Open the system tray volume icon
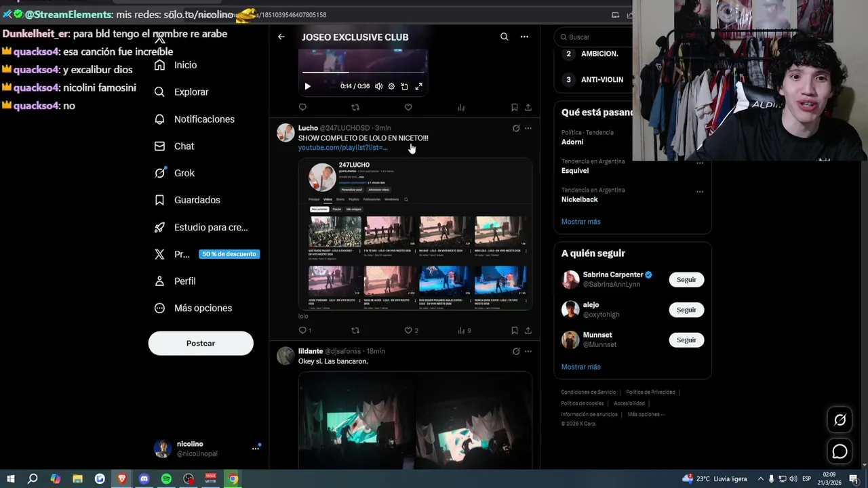This screenshot has height=488, width=868. click(x=793, y=479)
